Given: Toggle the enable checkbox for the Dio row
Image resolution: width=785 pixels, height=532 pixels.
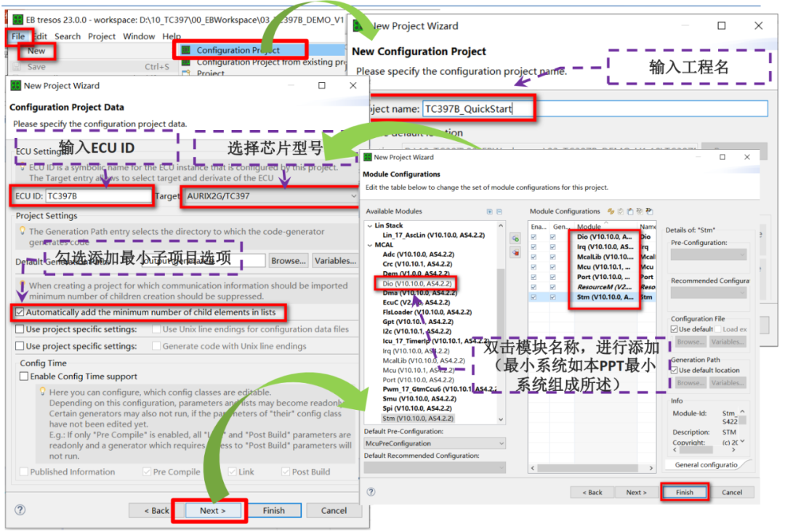Looking at the screenshot, I should (x=534, y=237).
